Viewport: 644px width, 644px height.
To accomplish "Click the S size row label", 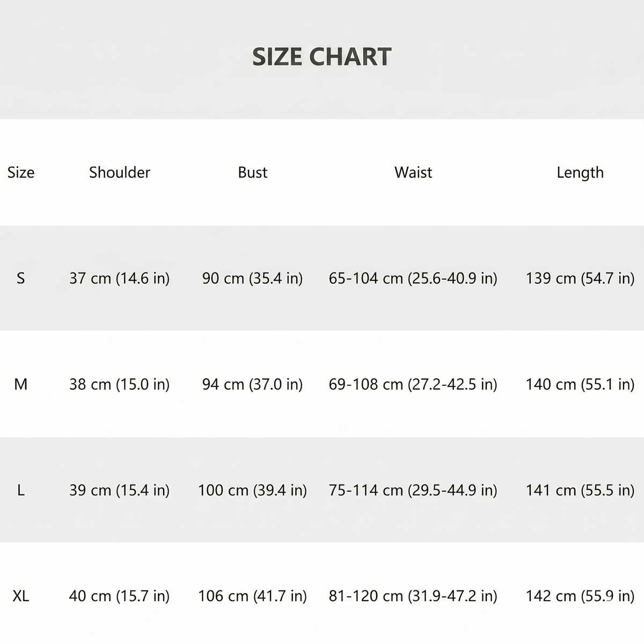I will coord(21,278).
